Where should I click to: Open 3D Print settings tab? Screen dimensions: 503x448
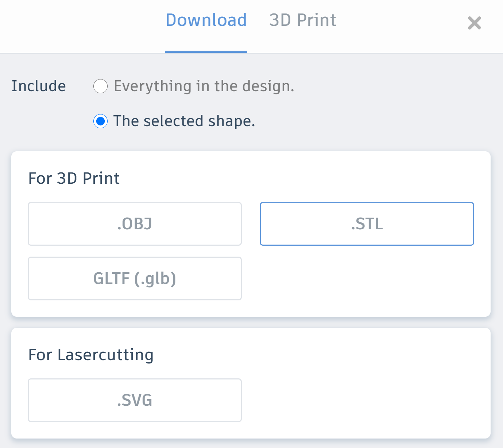[x=302, y=20]
